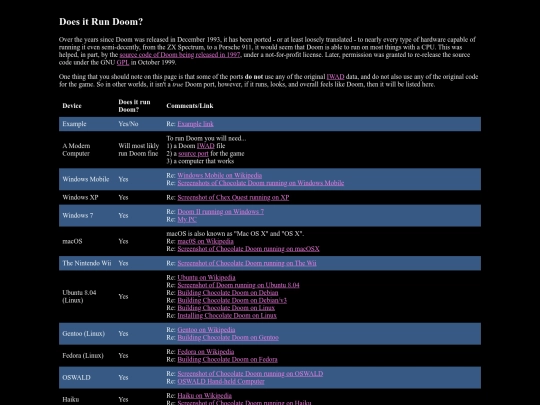Open Screenshots of Chocolate Doom on Windows Mobile

261,183
